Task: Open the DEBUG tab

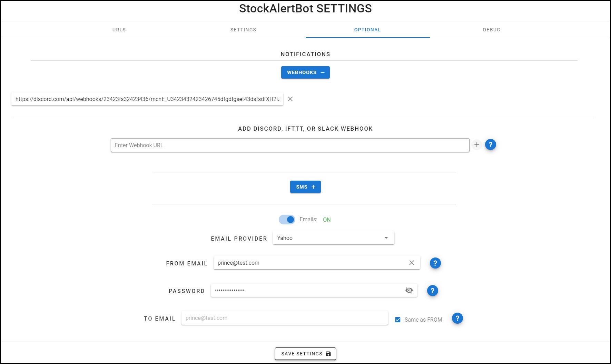Action: (x=492, y=30)
